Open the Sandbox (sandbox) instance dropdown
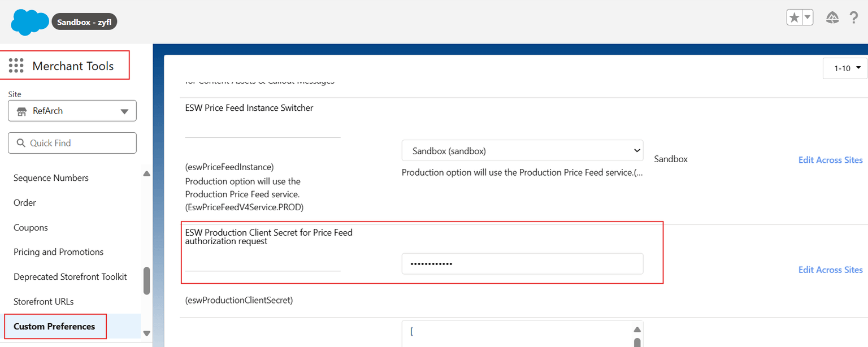 (x=522, y=151)
